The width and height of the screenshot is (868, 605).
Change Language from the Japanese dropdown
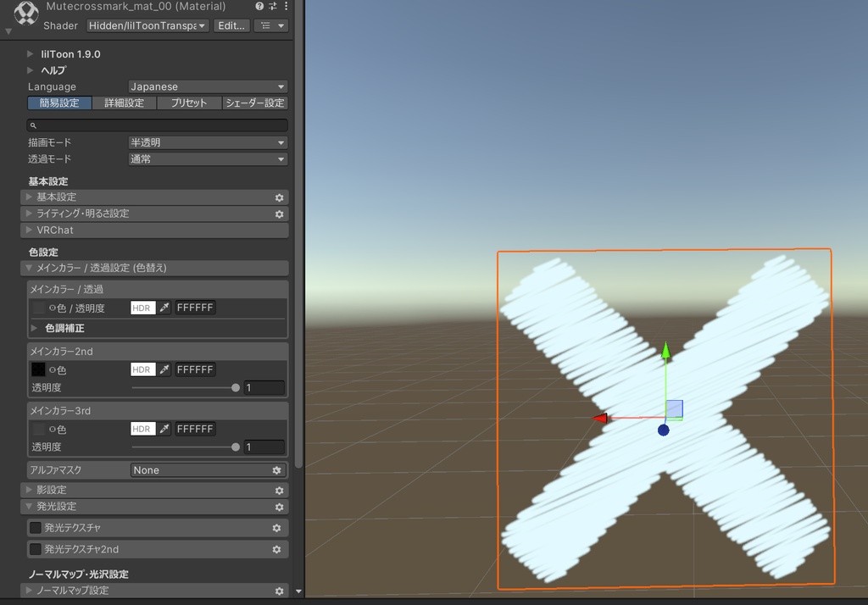(x=208, y=86)
